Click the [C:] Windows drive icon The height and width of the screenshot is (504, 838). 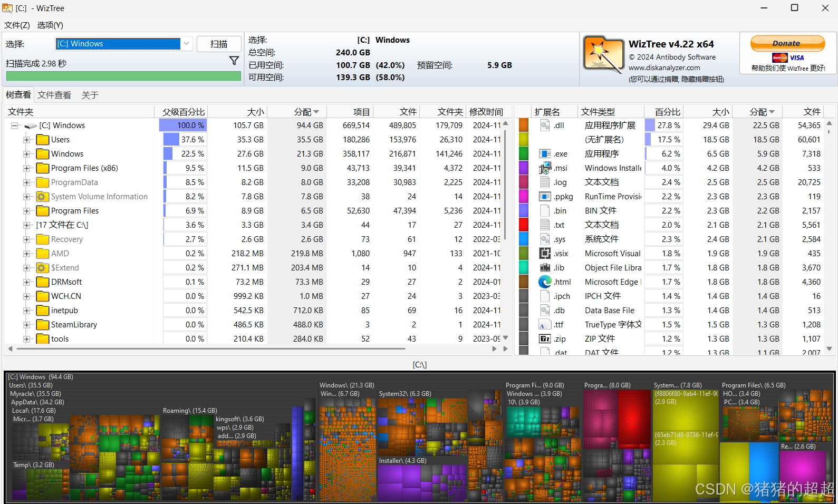(x=31, y=126)
